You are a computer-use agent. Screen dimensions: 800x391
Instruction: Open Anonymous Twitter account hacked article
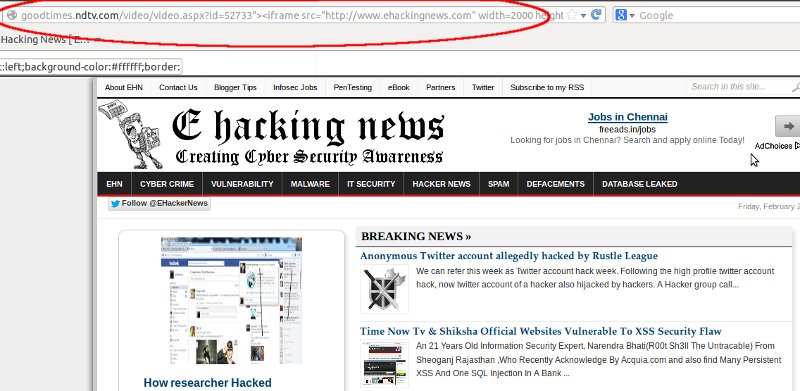click(x=509, y=256)
